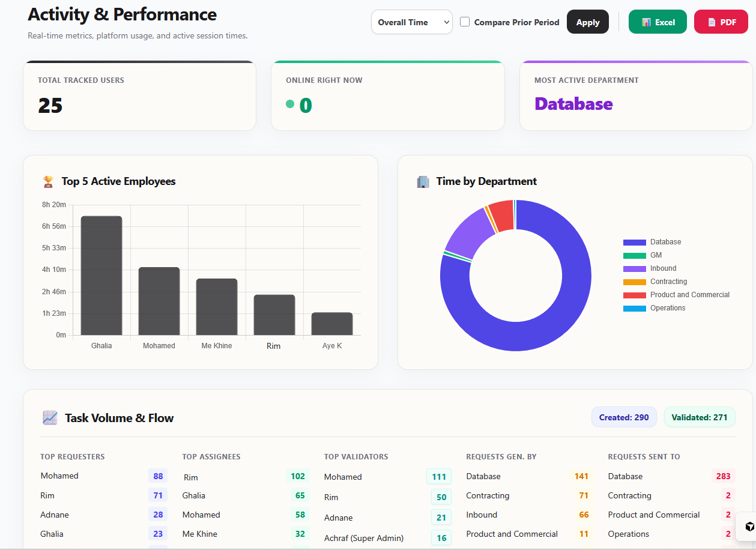Click Mohamed under Top Requesters
Screen dimensions: 756x550
[x=59, y=476]
